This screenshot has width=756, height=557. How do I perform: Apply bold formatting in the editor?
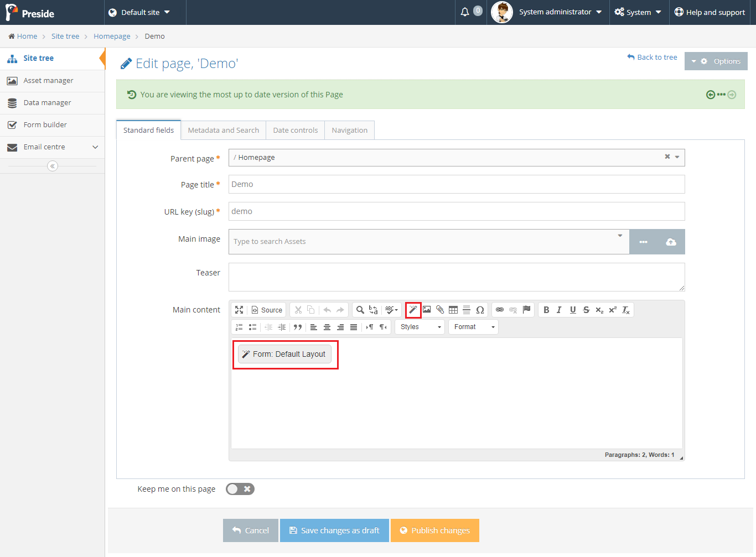pyautogui.click(x=546, y=310)
